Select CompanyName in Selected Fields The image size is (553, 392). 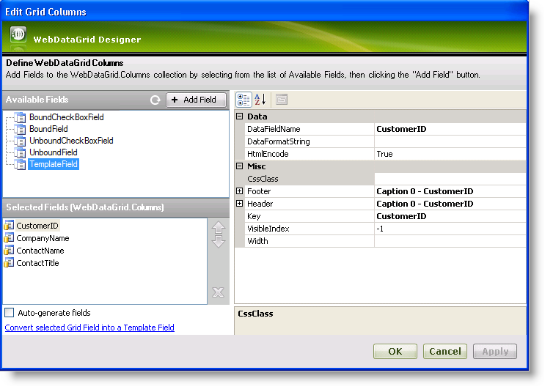(x=43, y=238)
